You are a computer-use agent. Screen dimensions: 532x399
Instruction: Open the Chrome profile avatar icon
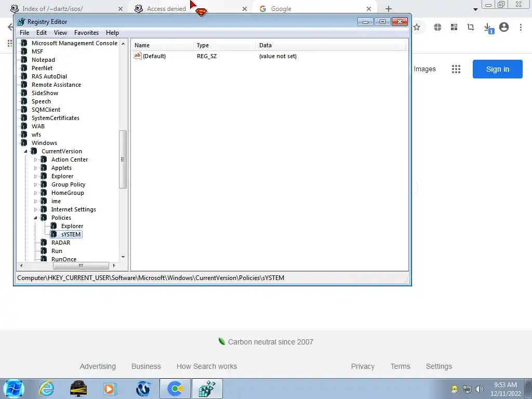click(504, 27)
